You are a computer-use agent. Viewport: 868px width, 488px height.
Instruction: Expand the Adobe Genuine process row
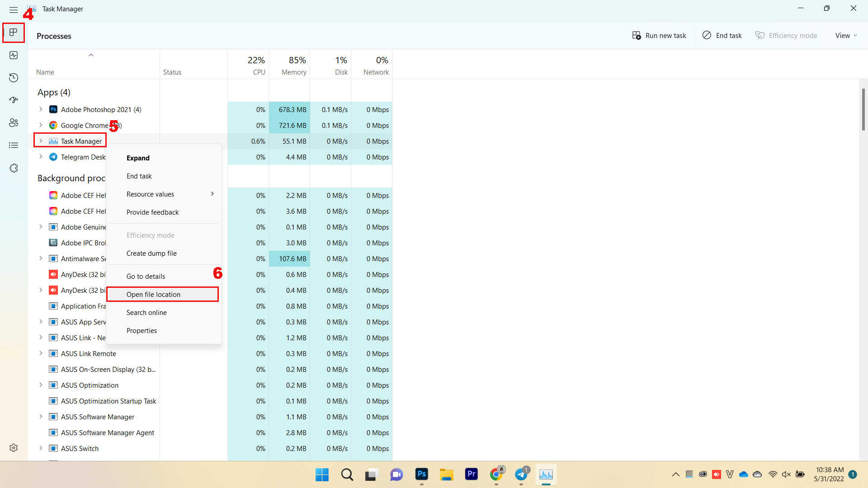pyautogui.click(x=41, y=227)
